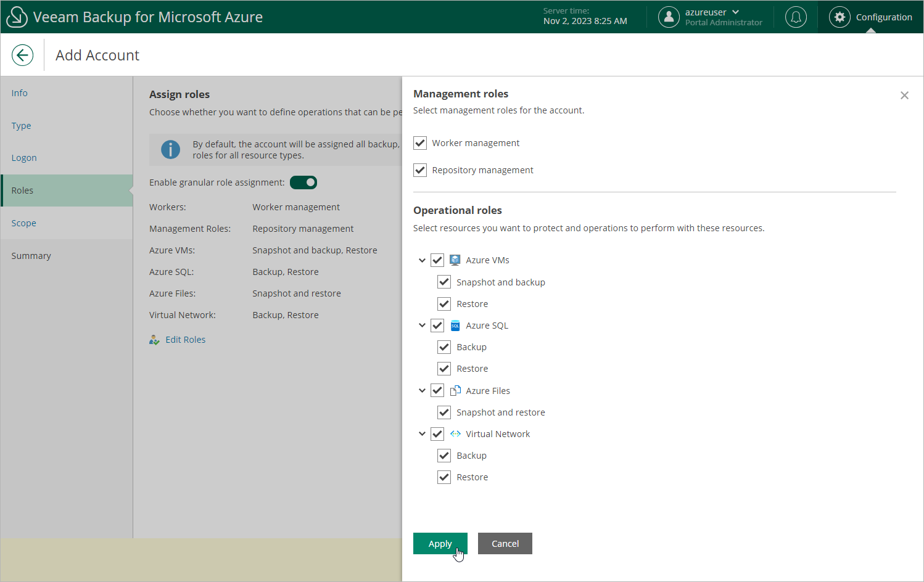The width and height of the screenshot is (924, 582).
Task: Disable granular role assignment toggle
Action: click(x=303, y=182)
